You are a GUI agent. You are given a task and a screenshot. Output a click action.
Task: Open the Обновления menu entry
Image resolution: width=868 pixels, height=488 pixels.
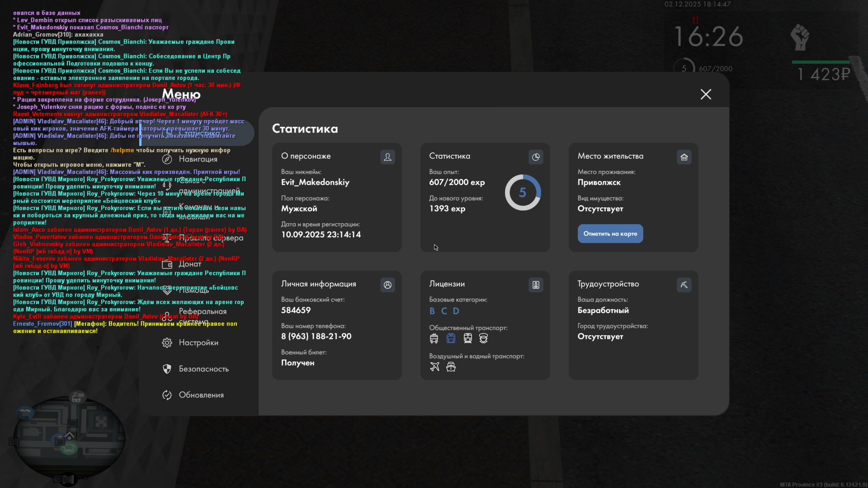201,395
